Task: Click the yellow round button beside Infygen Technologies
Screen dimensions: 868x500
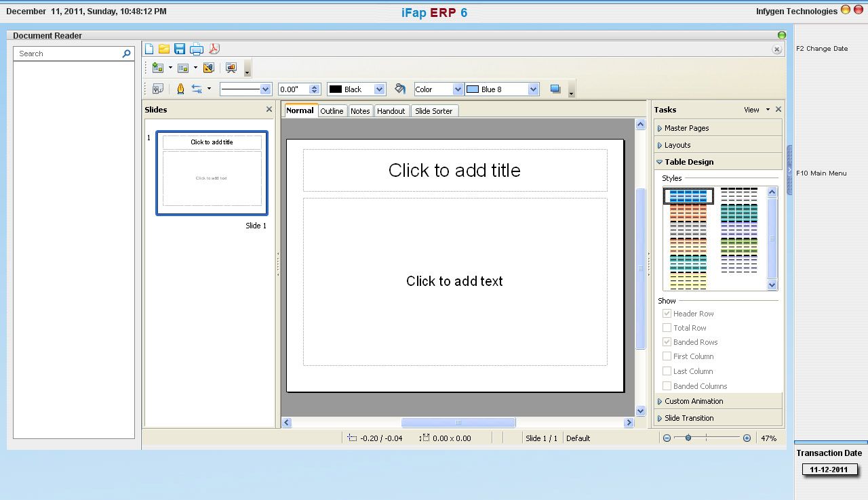Action: (x=845, y=10)
